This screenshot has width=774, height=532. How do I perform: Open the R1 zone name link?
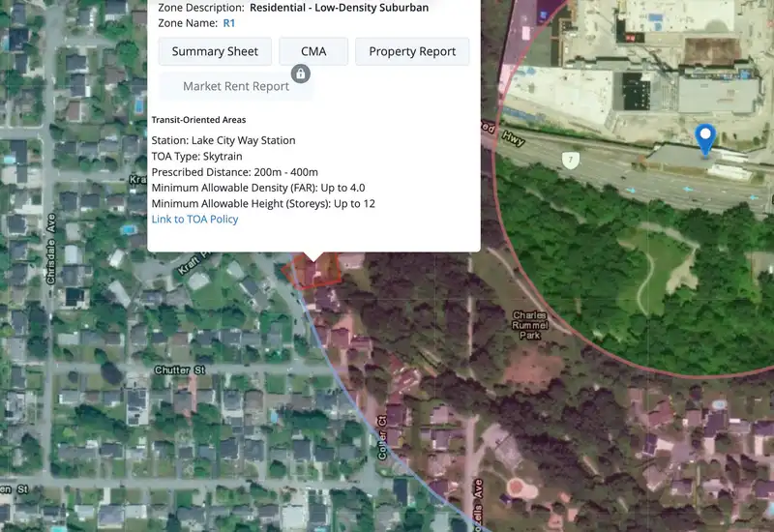click(229, 23)
